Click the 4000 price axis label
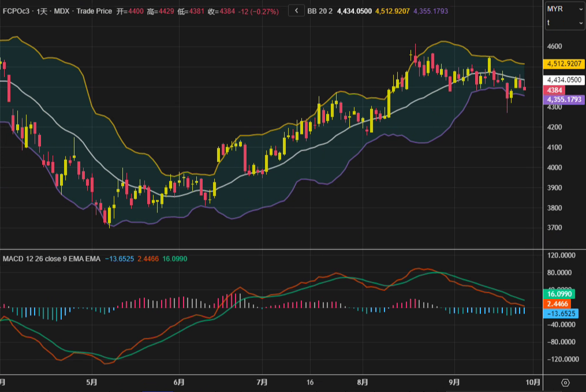The width and height of the screenshot is (586, 392). coord(554,167)
